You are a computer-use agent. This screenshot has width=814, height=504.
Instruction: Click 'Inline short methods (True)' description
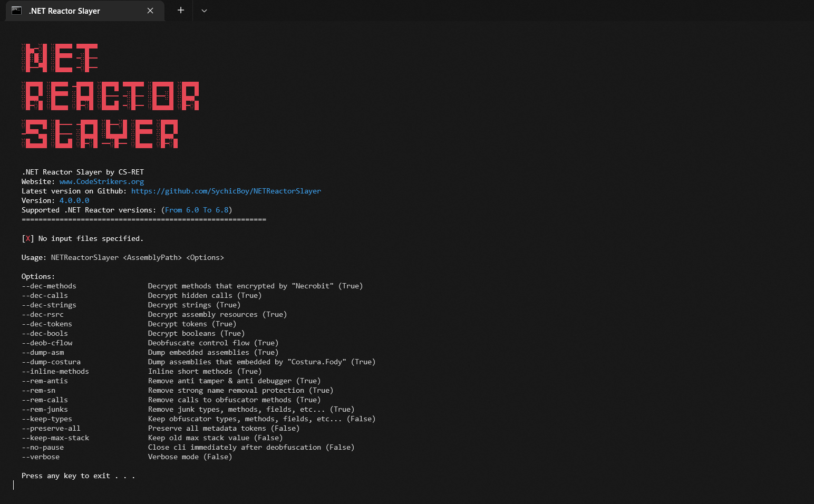tap(205, 371)
